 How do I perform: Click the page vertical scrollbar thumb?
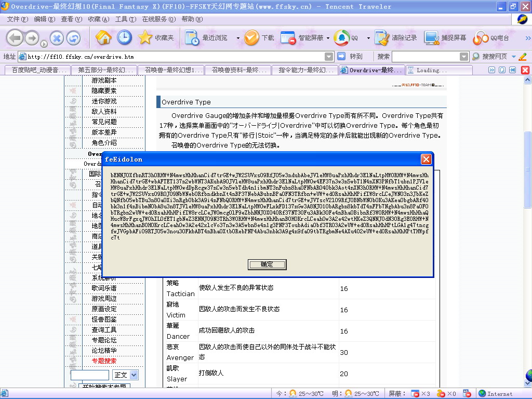point(528,169)
